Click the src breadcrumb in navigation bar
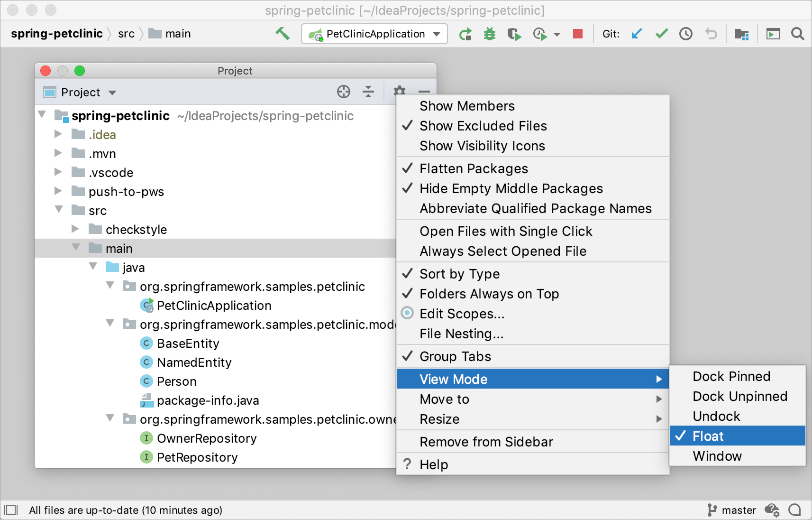This screenshot has height=520, width=812. [126, 34]
